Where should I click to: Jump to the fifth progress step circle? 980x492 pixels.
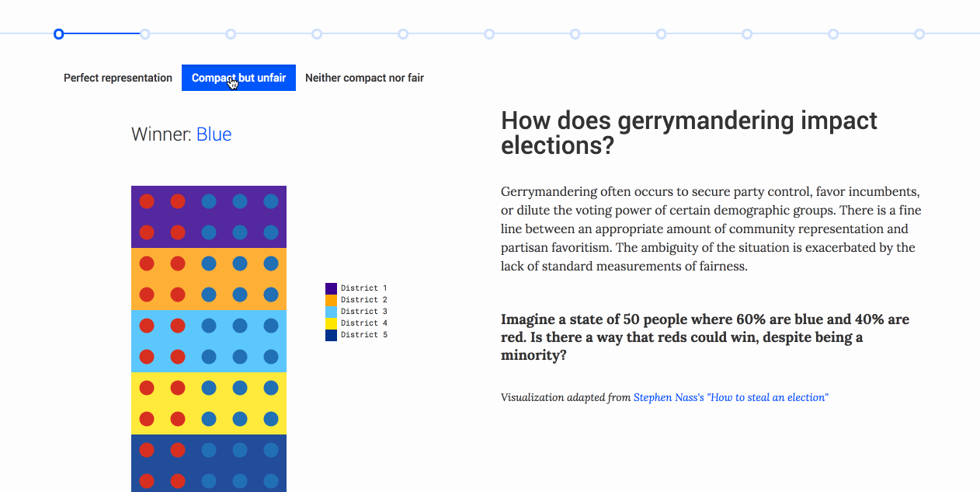403,33
